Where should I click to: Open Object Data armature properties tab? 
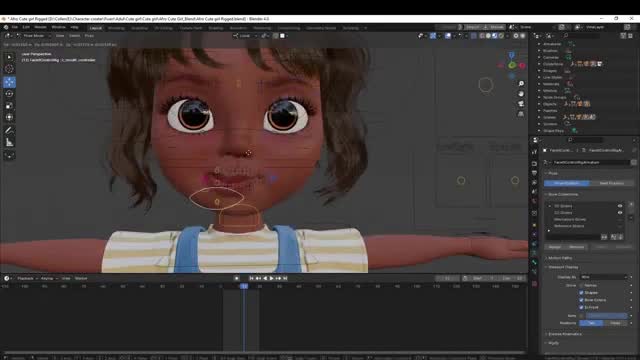(x=534, y=253)
